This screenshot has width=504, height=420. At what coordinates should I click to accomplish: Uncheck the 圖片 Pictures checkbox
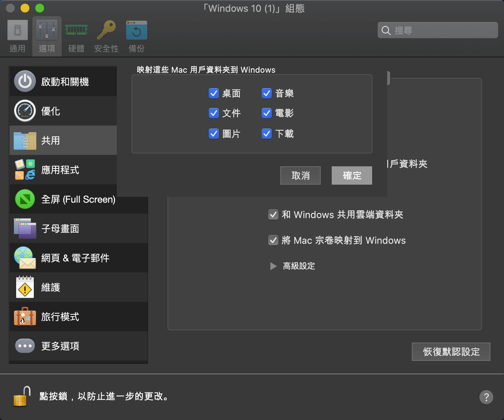pos(214,134)
